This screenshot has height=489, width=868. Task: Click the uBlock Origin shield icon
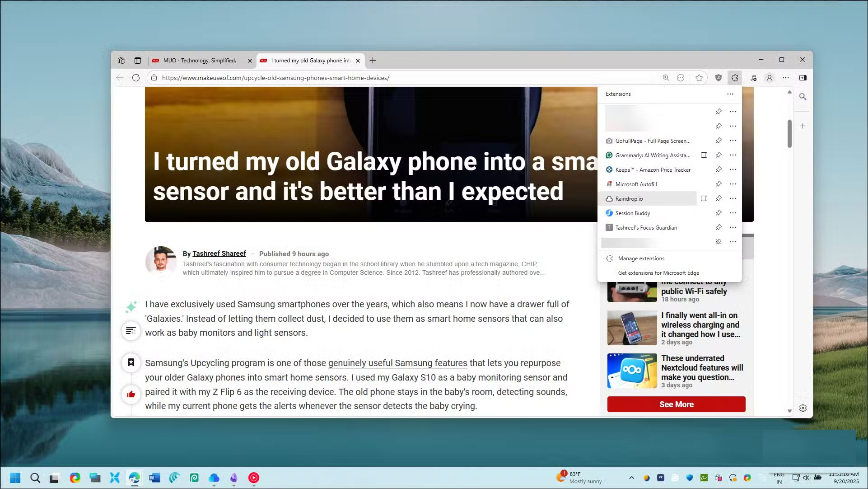click(718, 78)
